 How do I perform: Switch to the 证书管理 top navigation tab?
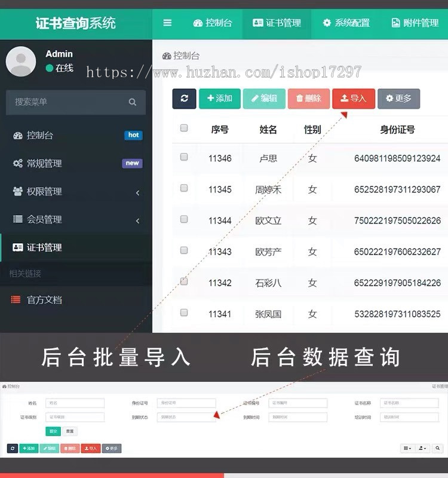tap(277, 23)
